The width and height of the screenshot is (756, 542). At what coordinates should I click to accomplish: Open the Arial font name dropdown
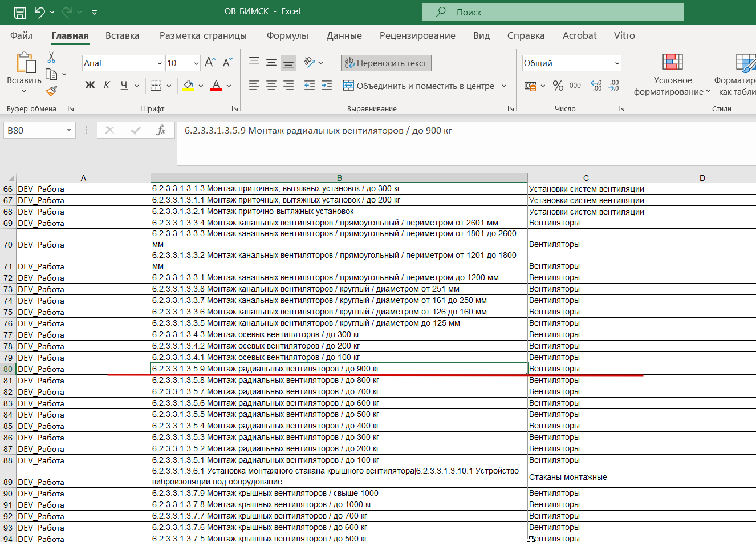coord(160,63)
